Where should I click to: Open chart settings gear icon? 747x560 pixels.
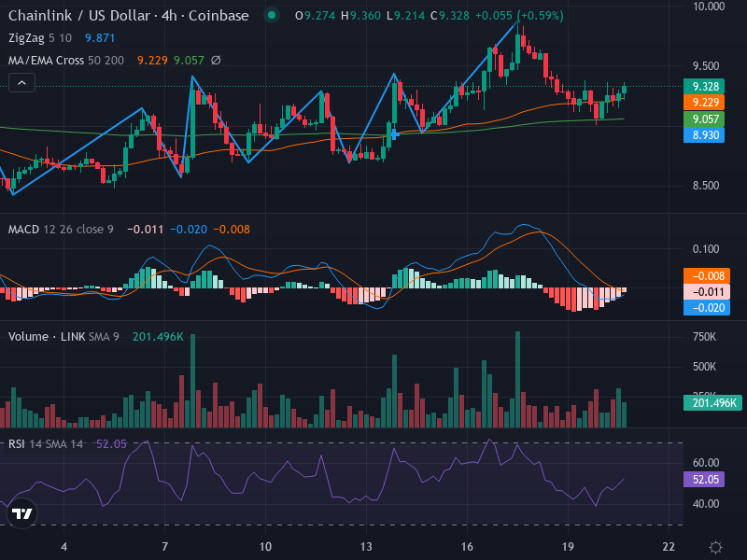tap(715, 547)
